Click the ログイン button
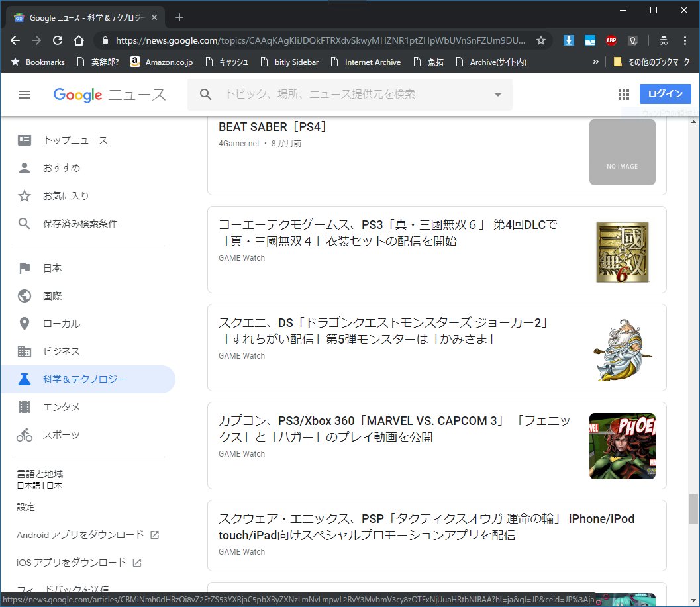The image size is (700, 607). [x=665, y=94]
